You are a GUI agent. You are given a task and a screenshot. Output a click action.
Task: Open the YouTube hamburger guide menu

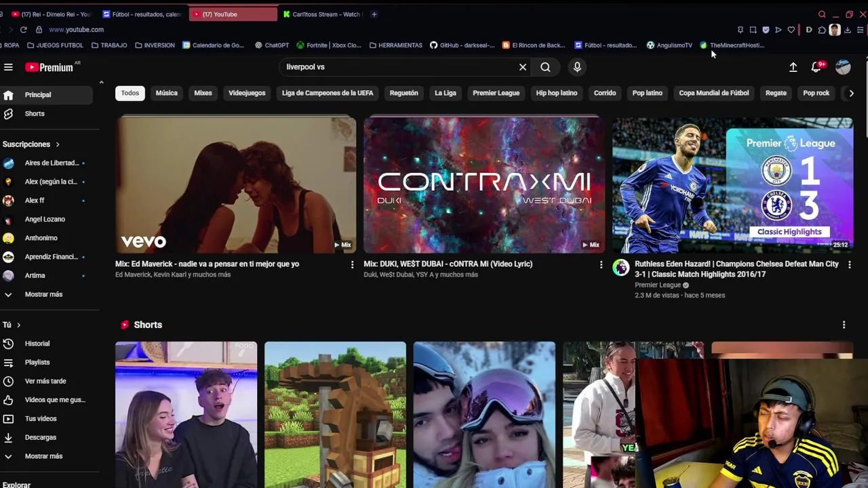click(x=8, y=67)
